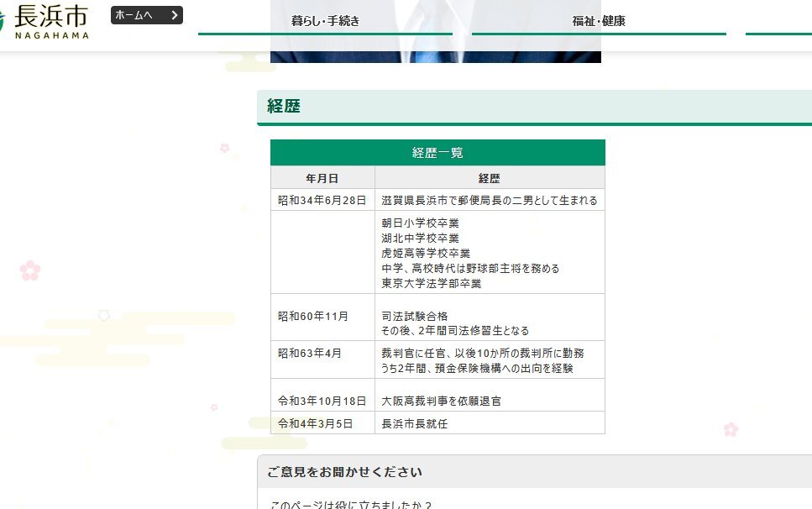Click the pink sakura flower on left margin
This screenshot has height=509, width=812.
30,270
